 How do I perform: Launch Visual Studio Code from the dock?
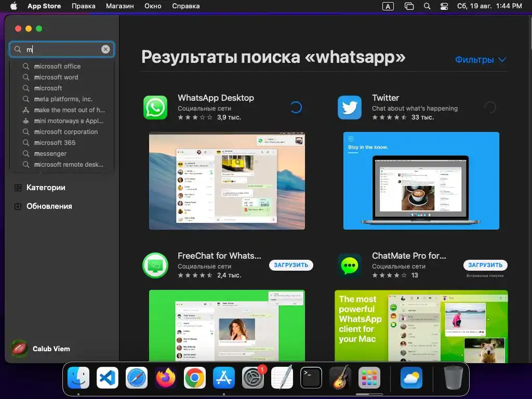point(108,378)
